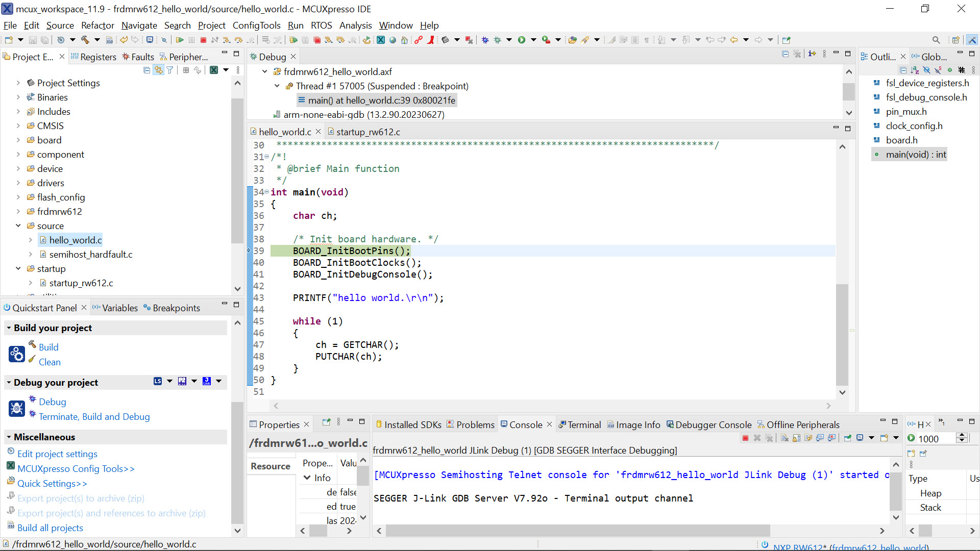Click Collapse All in Project Explorer
The width and height of the screenshot is (980, 551).
point(147,70)
